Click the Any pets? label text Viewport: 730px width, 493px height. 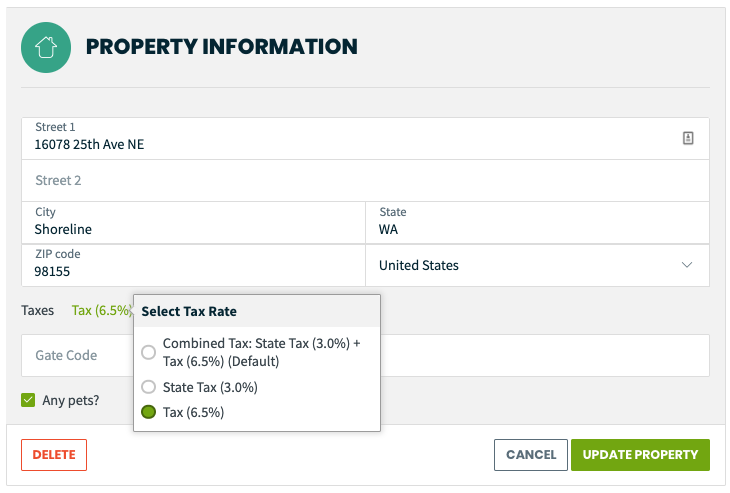[71, 400]
